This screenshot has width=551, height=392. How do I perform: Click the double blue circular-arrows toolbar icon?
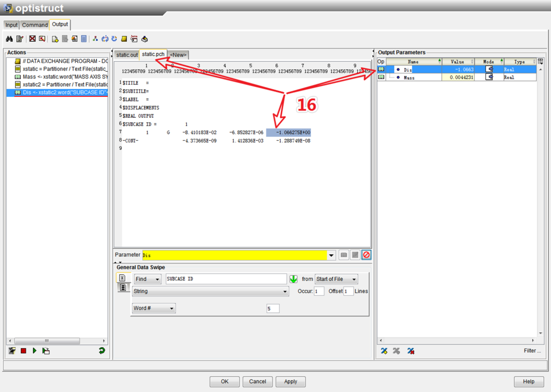pyautogui.click(x=105, y=39)
